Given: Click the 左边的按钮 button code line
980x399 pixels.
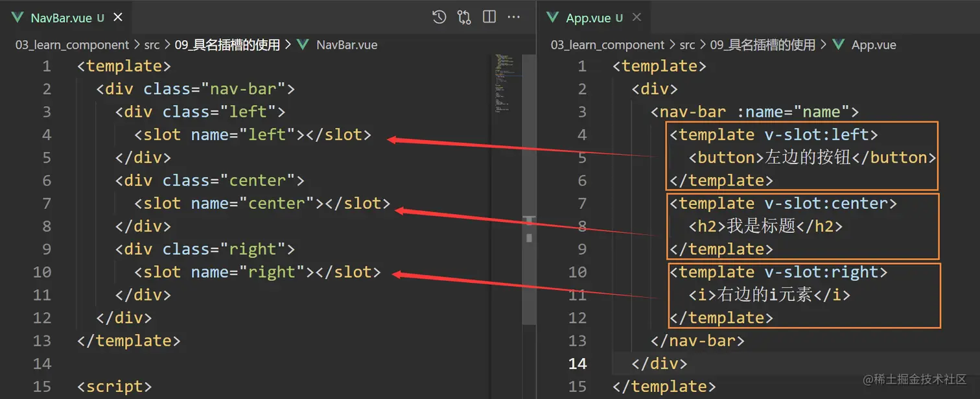Looking at the screenshot, I should [813, 158].
